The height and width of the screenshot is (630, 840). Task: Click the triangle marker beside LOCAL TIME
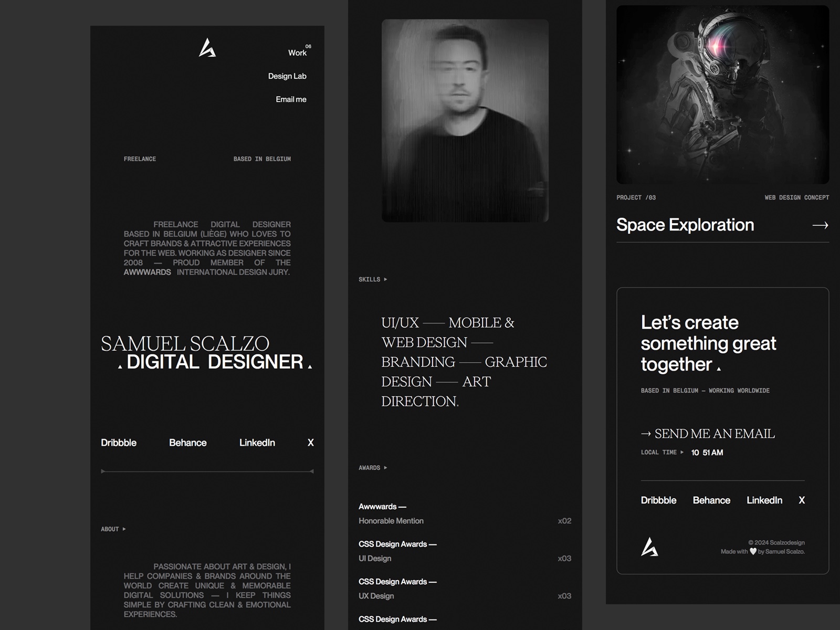point(682,452)
